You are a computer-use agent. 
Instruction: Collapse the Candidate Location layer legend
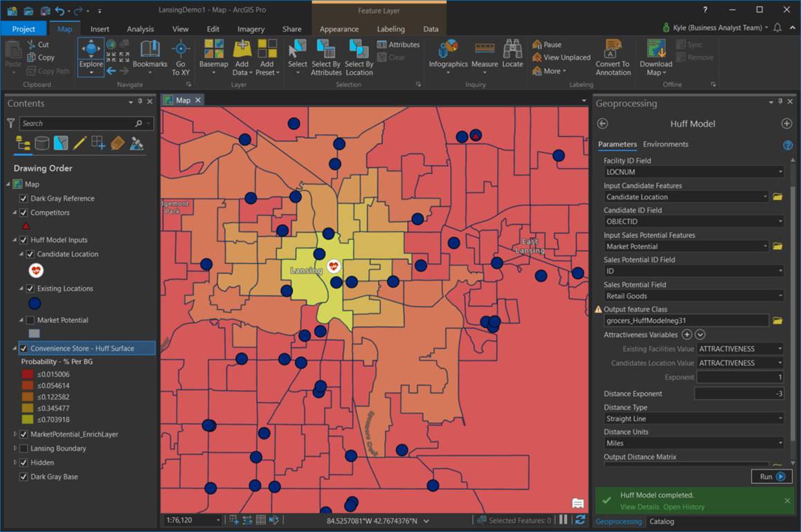(x=20, y=254)
